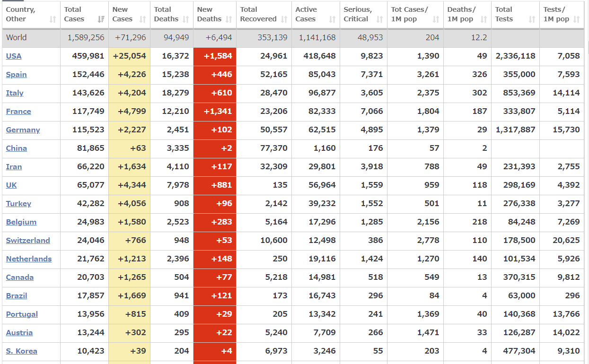Visit the Portugal link
Image resolution: width=589 pixels, height=364 pixels.
pyautogui.click(x=22, y=314)
